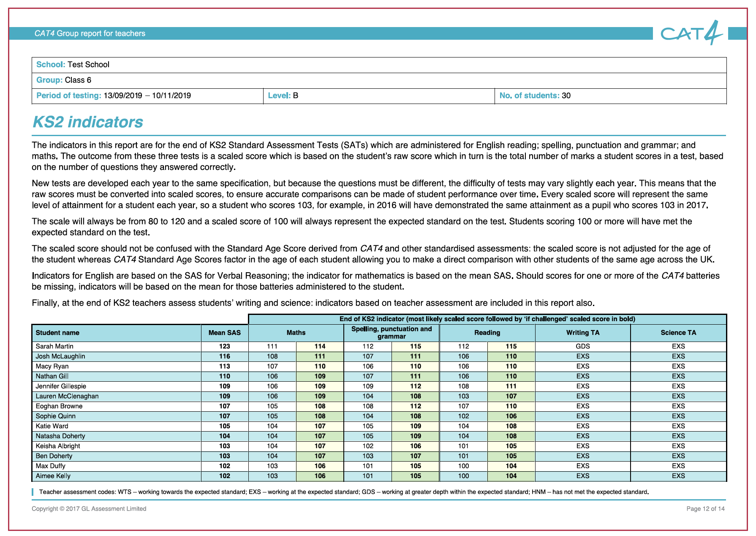Select student name Katie Ward
756x536 pixels.
coord(52,426)
